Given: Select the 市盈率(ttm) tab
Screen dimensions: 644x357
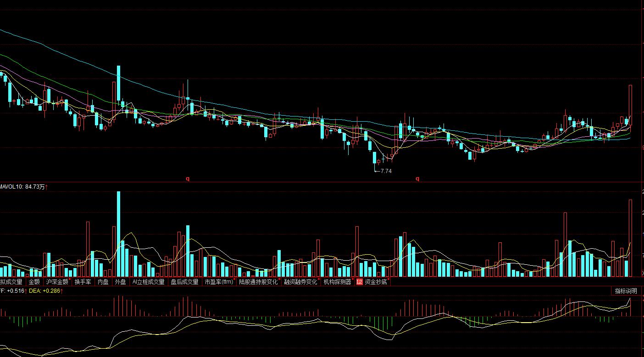Looking at the screenshot, I should [219, 282].
